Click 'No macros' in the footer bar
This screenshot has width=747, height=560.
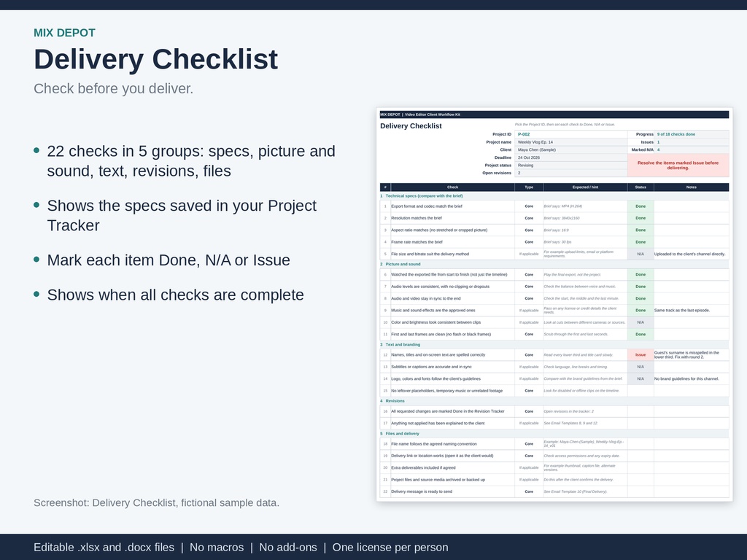point(217,548)
